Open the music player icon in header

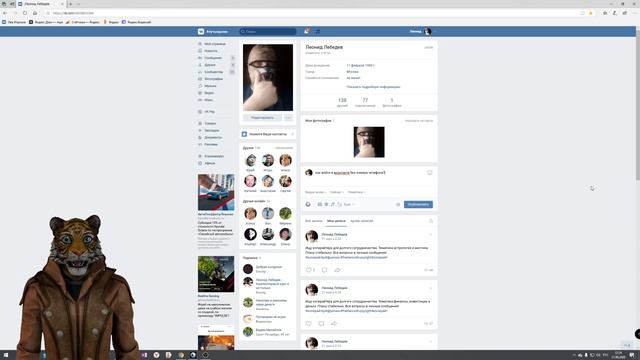(x=318, y=31)
